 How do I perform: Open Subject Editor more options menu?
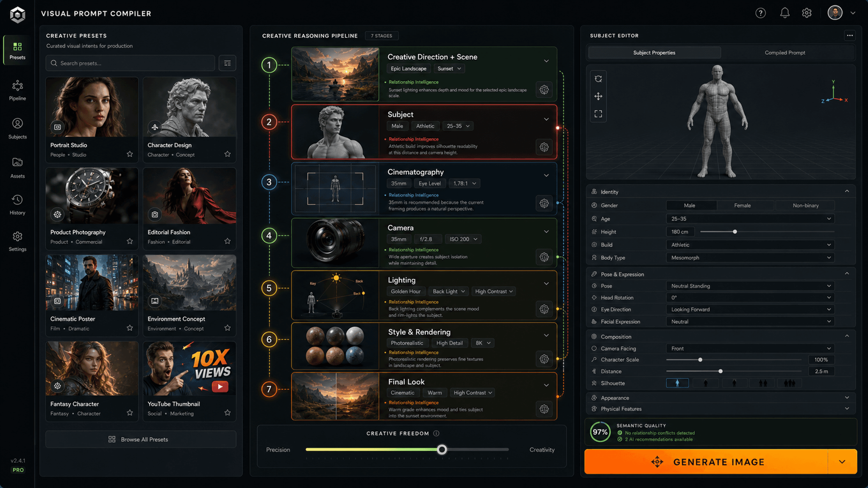tap(849, 36)
